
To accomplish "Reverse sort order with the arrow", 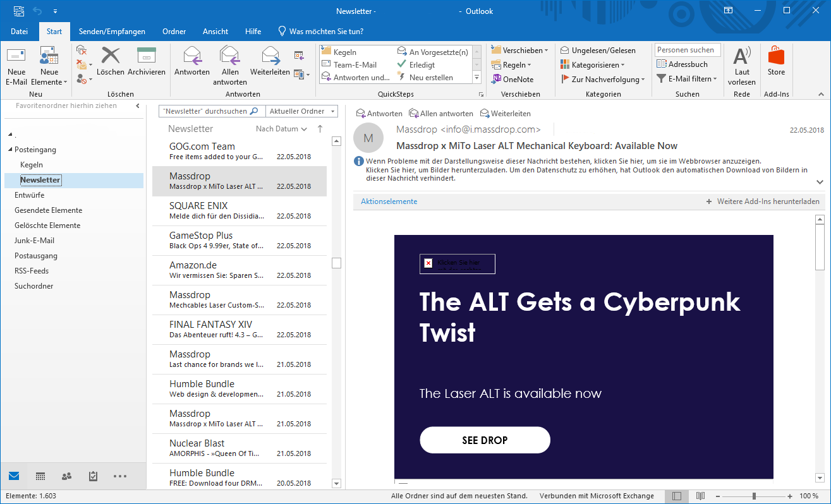I will point(320,129).
